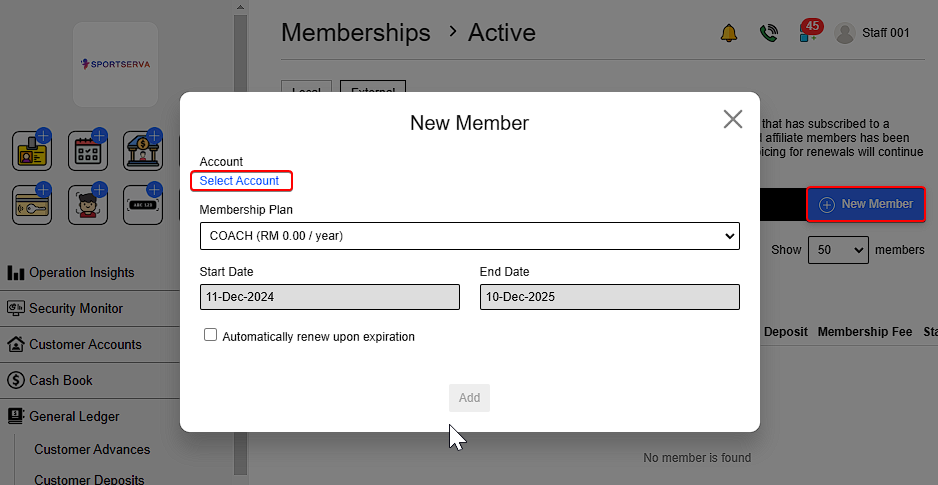Click the ID badge shortcut icon
This screenshot has width=938, height=485.
pyautogui.click(x=32, y=150)
